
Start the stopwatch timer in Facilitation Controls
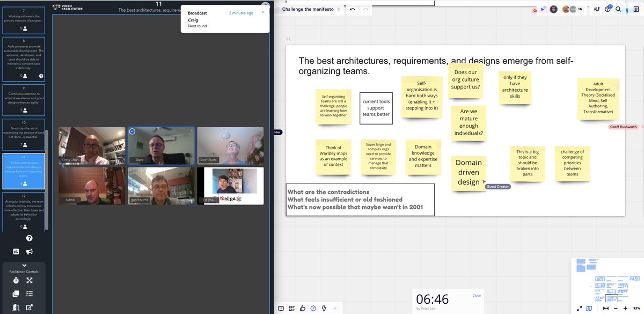coord(16,281)
